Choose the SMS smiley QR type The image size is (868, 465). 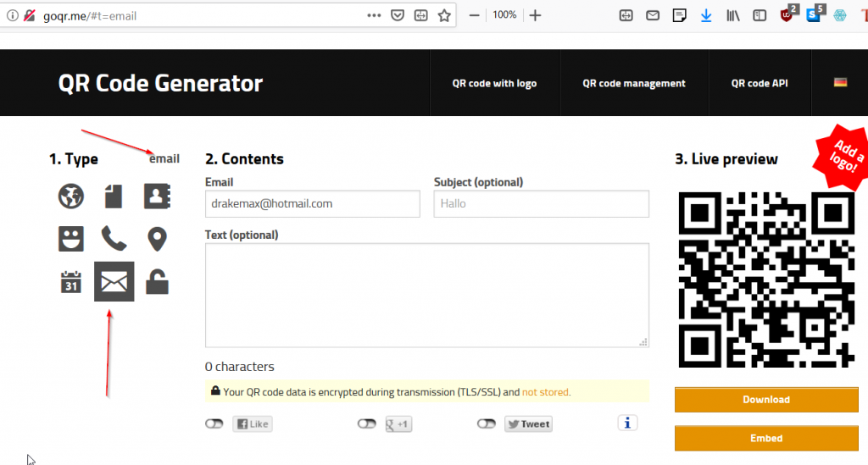click(71, 239)
